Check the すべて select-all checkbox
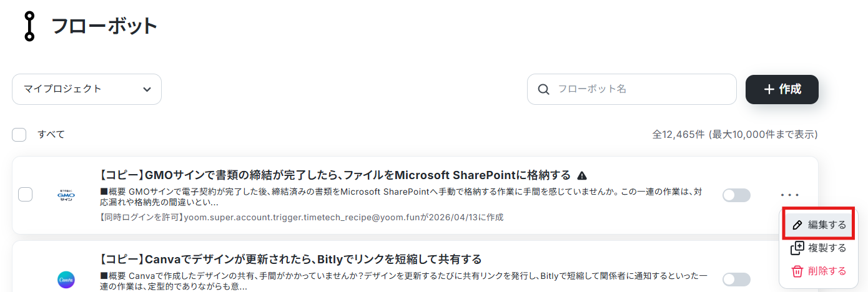 click(19, 135)
